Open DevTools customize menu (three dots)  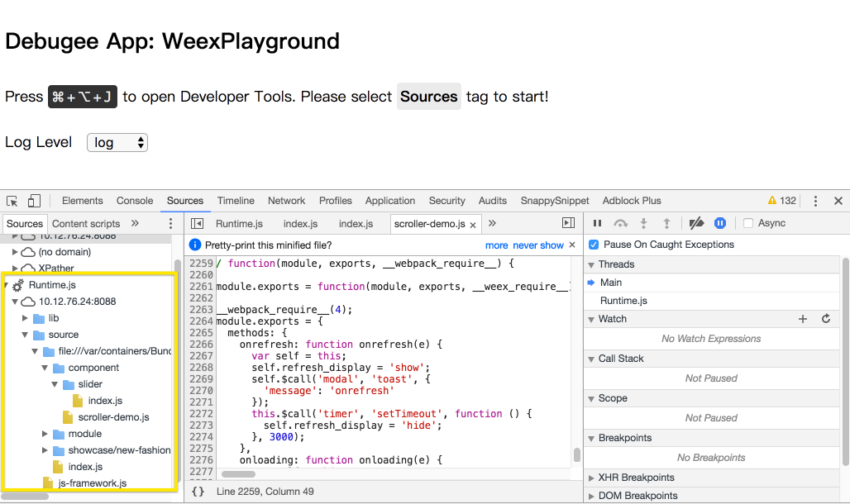coord(815,201)
